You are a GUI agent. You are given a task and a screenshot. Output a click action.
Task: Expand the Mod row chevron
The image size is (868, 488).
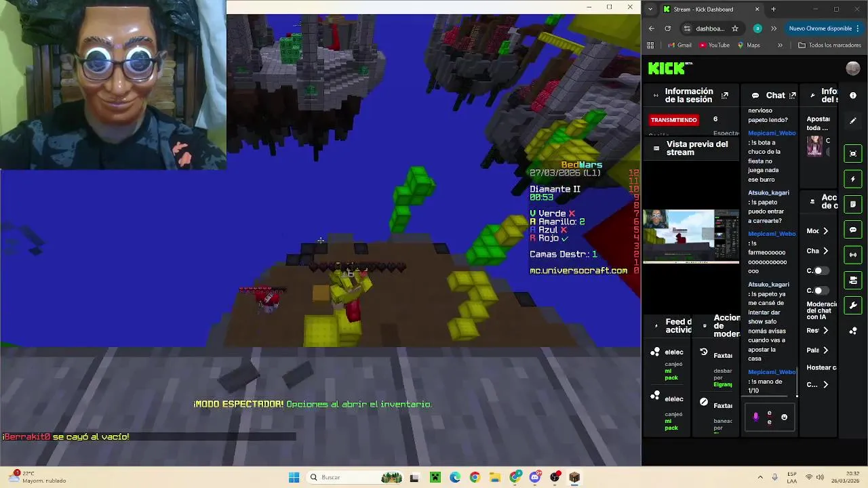point(825,231)
